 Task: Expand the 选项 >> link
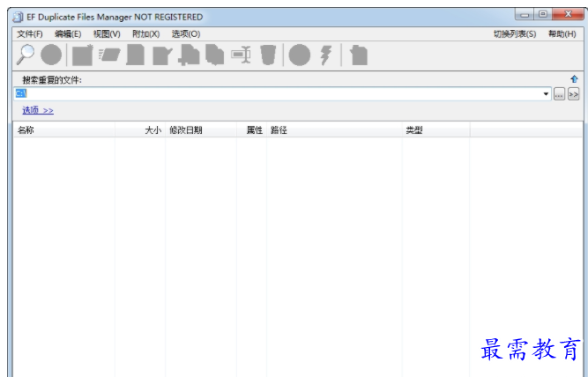pos(38,110)
